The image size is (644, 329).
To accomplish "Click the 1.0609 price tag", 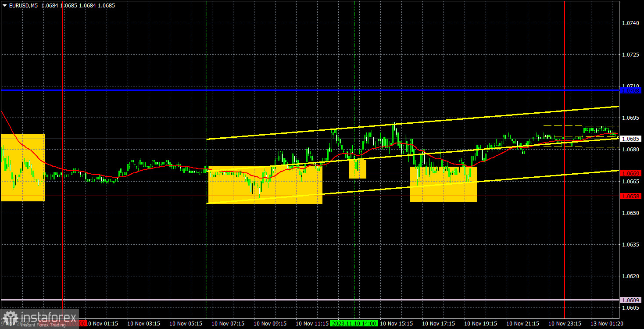I will [631, 300].
